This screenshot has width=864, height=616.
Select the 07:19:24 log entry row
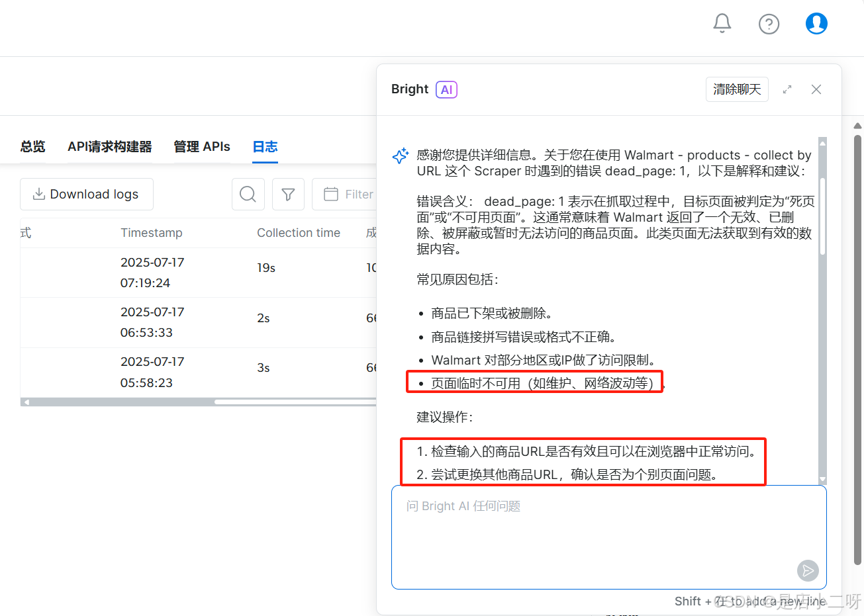click(199, 273)
